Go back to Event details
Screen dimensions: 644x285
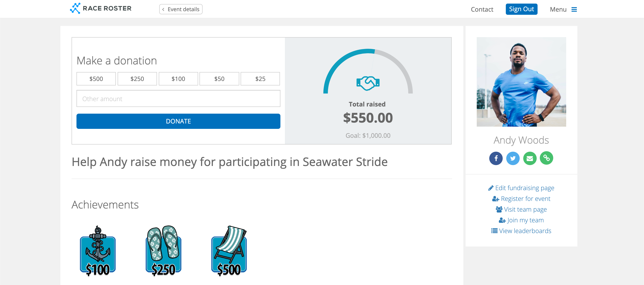[x=181, y=9]
